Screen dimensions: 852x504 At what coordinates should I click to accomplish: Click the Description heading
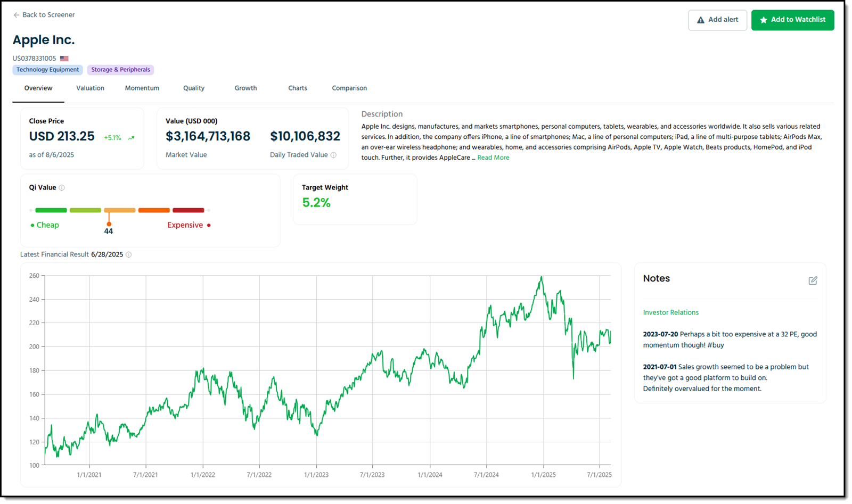point(382,114)
